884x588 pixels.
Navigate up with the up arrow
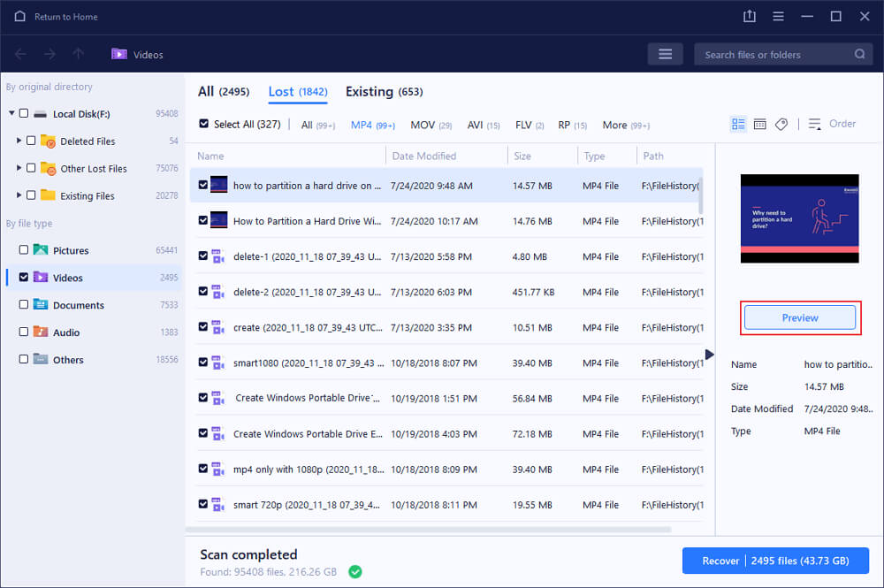pos(78,55)
